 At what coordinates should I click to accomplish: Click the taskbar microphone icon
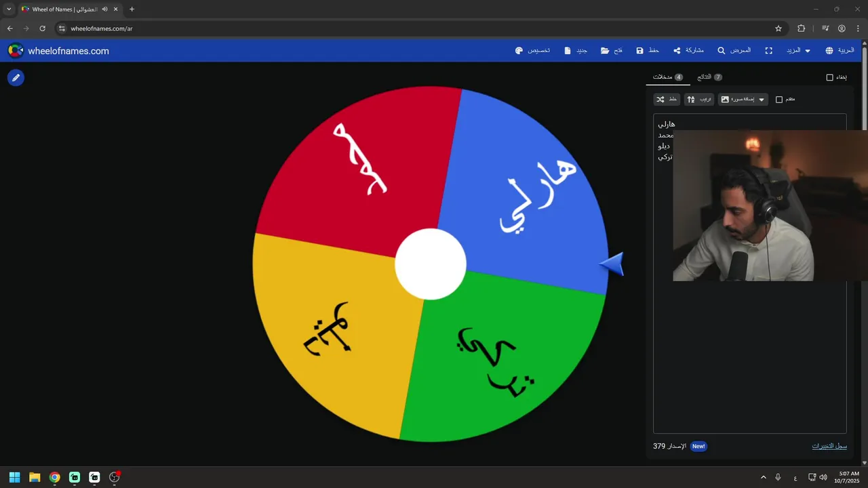tap(778, 477)
